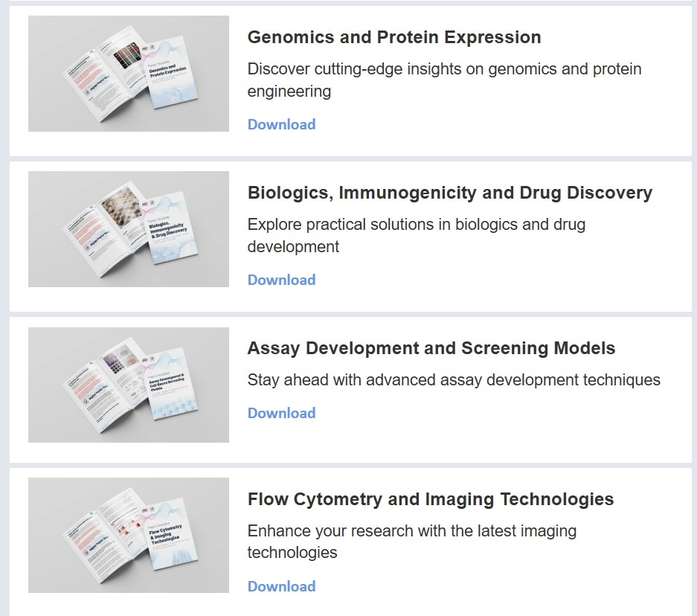697x616 pixels.
Task: Click the Flow Cytometry and Imaging Technologies heading
Action: pyautogui.click(x=431, y=499)
